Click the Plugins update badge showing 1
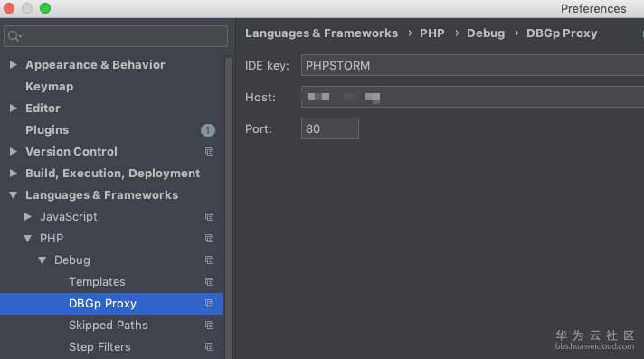Screen dimensions: 644x359 pos(208,130)
